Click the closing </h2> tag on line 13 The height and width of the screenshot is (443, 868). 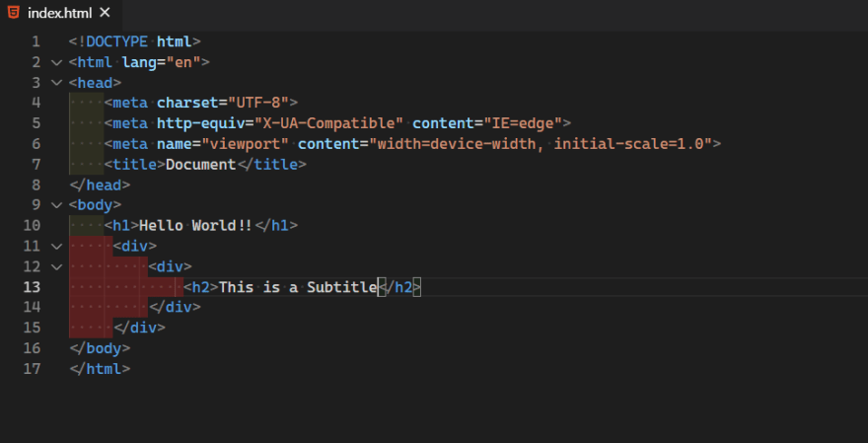[399, 287]
